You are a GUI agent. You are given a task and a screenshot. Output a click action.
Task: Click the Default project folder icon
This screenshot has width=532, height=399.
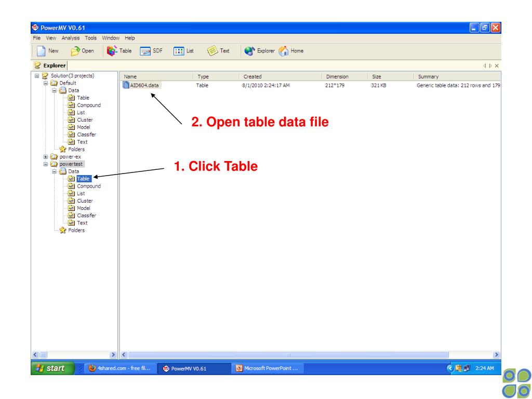[x=54, y=83]
